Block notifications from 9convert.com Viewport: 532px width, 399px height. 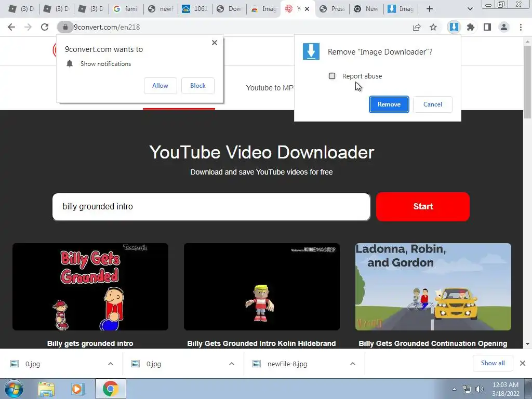pyautogui.click(x=198, y=86)
